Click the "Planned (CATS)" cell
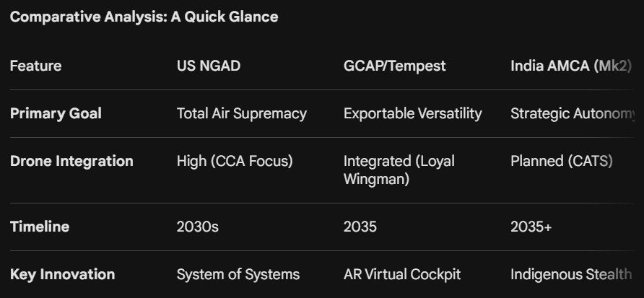The height and width of the screenshot is (298, 644). pos(561,161)
